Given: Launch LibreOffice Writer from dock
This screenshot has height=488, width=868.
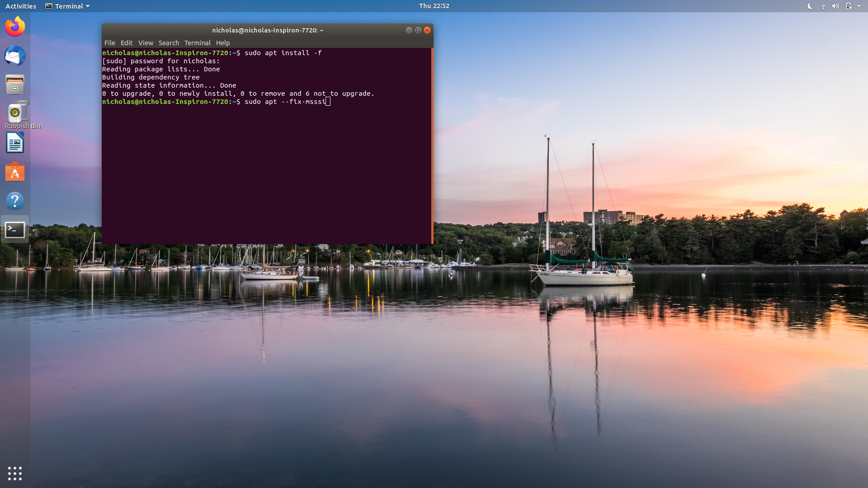Looking at the screenshot, I should pos(15,143).
